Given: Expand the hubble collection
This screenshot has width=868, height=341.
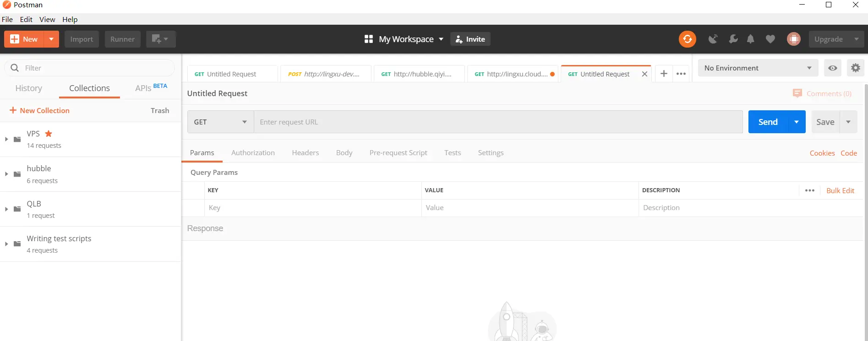Looking at the screenshot, I should click(x=6, y=174).
